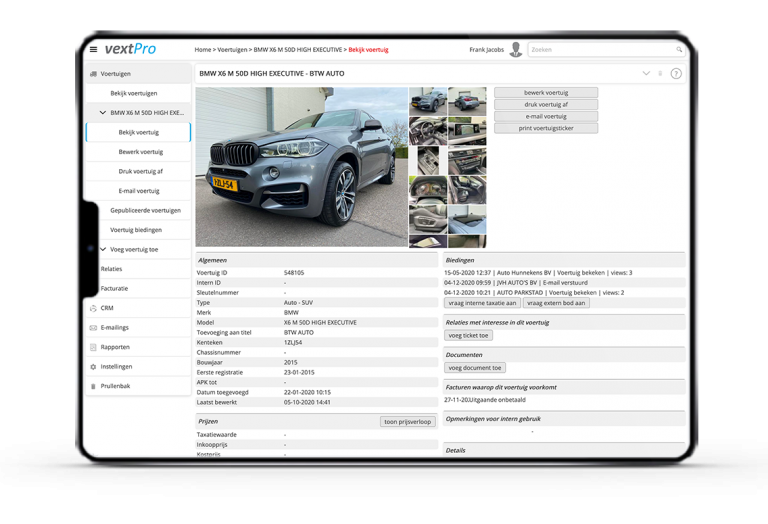Screen dimensions: 768x524
Task: Select Druk voertuig af sidebar item
Action: 141,171
